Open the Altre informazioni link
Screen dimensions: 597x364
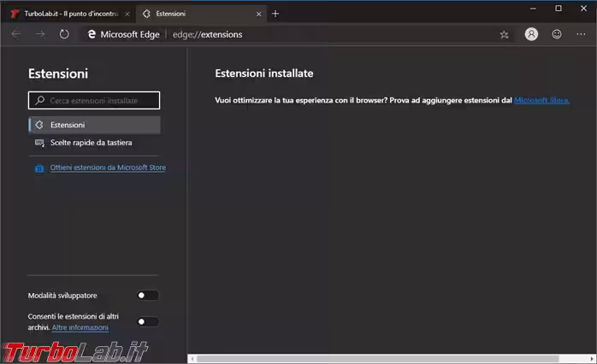click(x=80, y=327)
